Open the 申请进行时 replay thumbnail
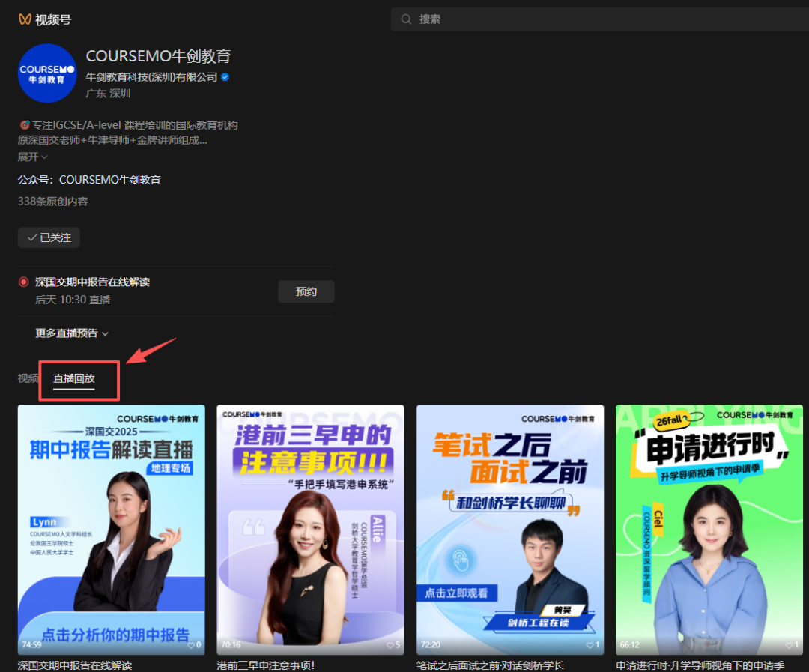Viewport: 809px width, 672px height. tap(709, 530)
